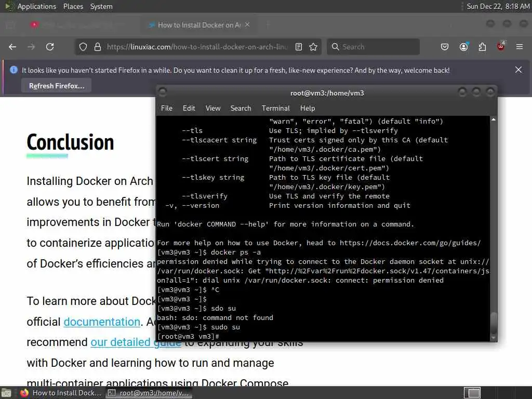Dismiss the Firefox refresh notification bar
This screenshot has width=532, height=399.
pyautogui.click(x=518, y=70)
